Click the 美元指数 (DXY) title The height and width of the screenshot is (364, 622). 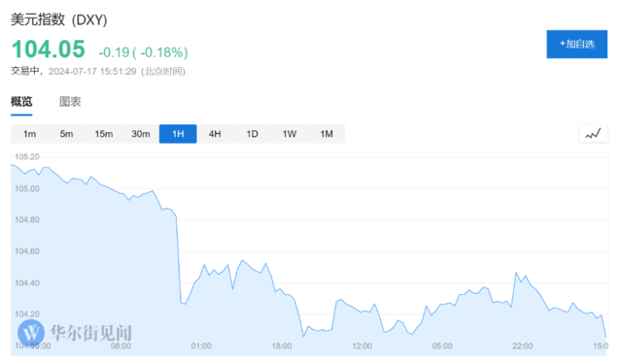(59, 19)
